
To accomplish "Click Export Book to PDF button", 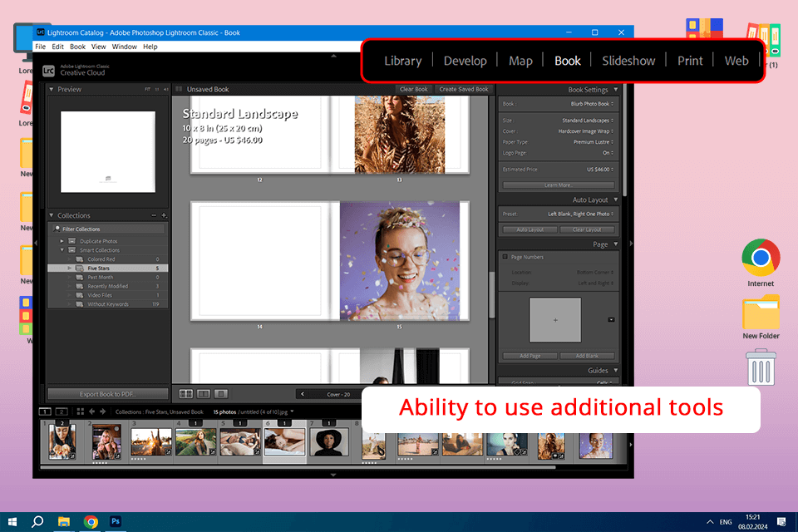I will [107, 394].
